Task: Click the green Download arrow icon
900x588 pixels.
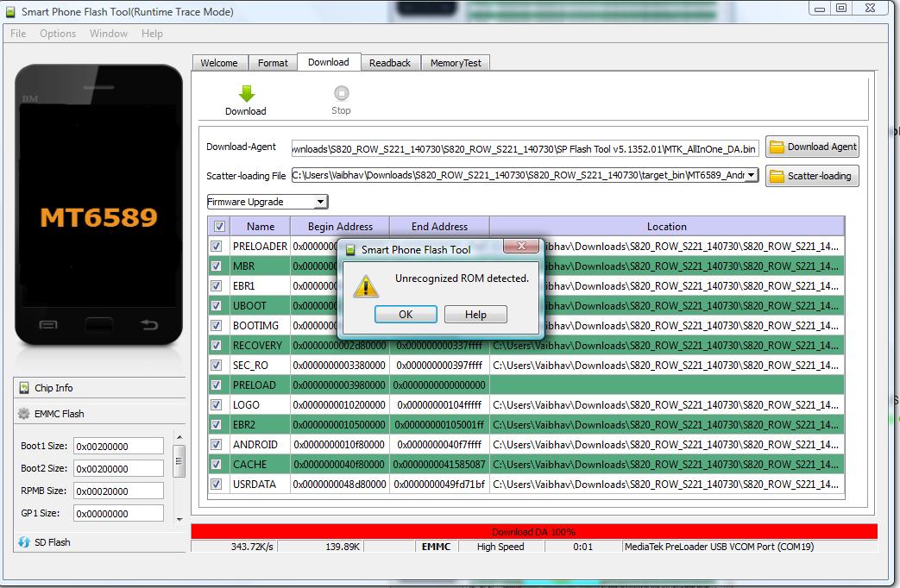Action: click(x=246, y=93)
